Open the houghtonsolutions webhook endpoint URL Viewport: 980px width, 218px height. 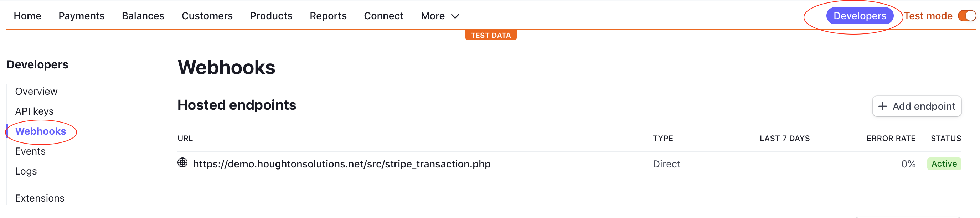point(342,164)
